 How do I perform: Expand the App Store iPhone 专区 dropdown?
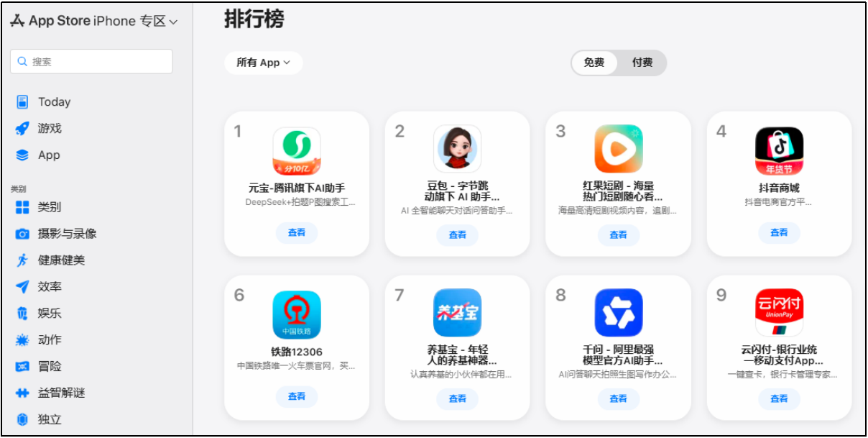pos(94,21)
